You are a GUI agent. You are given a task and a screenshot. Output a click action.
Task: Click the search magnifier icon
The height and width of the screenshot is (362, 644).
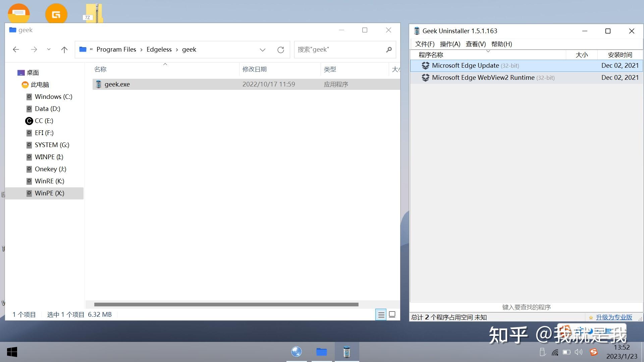[389, 50]
